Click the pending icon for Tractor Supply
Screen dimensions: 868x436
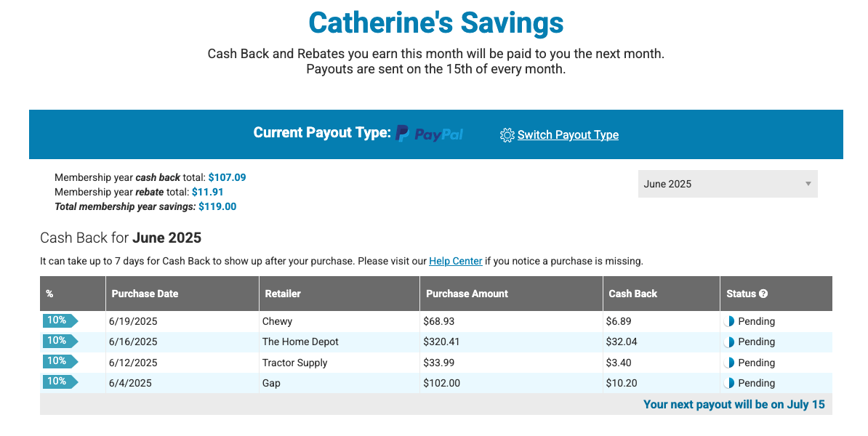(x=730, y=363)
